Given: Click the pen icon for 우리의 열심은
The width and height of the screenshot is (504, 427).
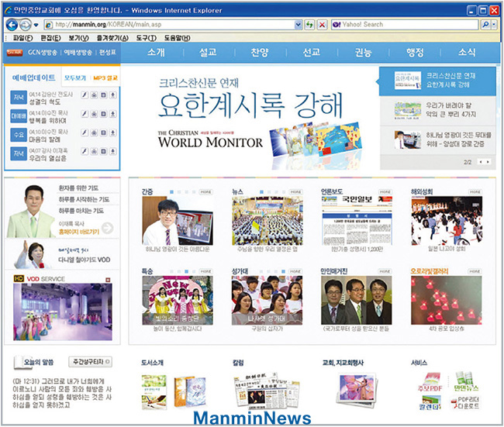Looking at the screenshot, I should coord(85,151).
